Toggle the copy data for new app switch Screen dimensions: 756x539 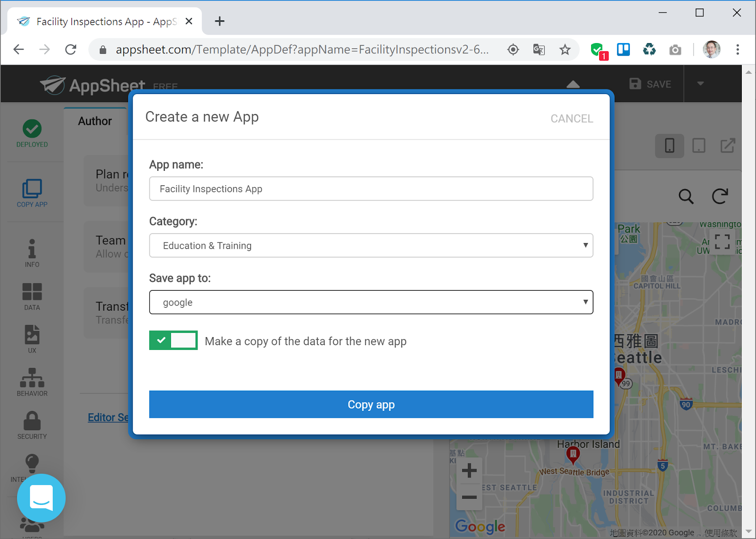click(173, 340)
